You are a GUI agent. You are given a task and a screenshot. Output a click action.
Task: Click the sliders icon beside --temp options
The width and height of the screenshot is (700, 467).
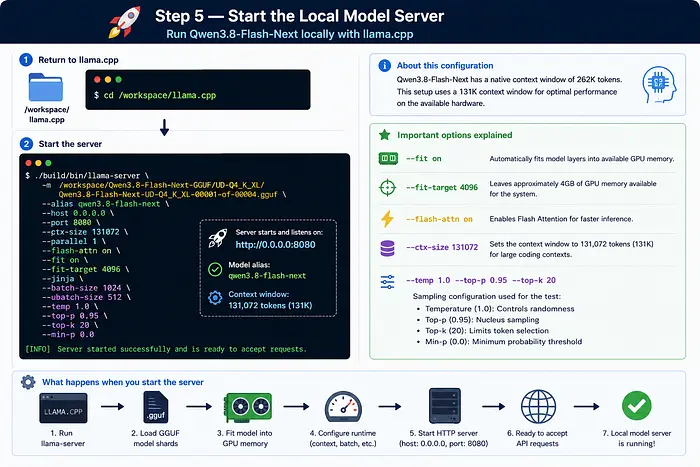[387, 282]
